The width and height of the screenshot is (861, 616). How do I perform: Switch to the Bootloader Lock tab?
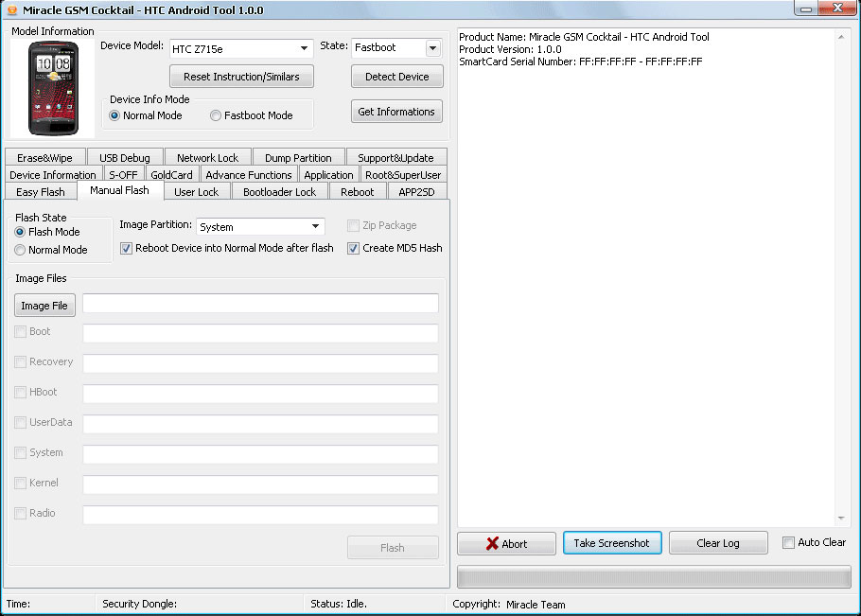pos(279,191)
